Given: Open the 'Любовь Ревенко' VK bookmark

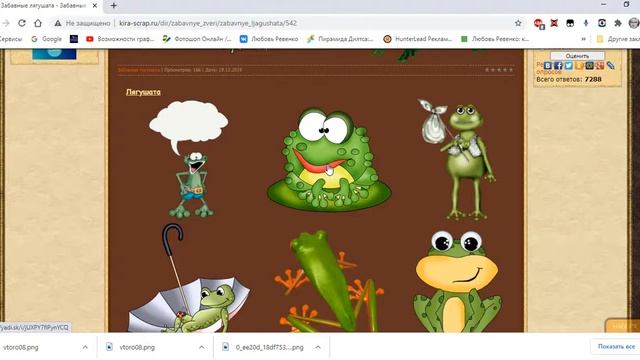Looking at the screenshot, I should pyautogui.click(x=269, y=39).
